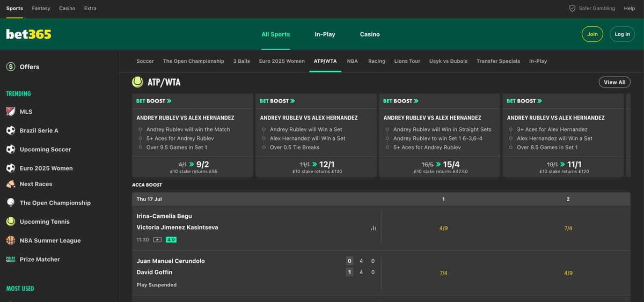Select the Casino tab in green header

pos(370,34)
